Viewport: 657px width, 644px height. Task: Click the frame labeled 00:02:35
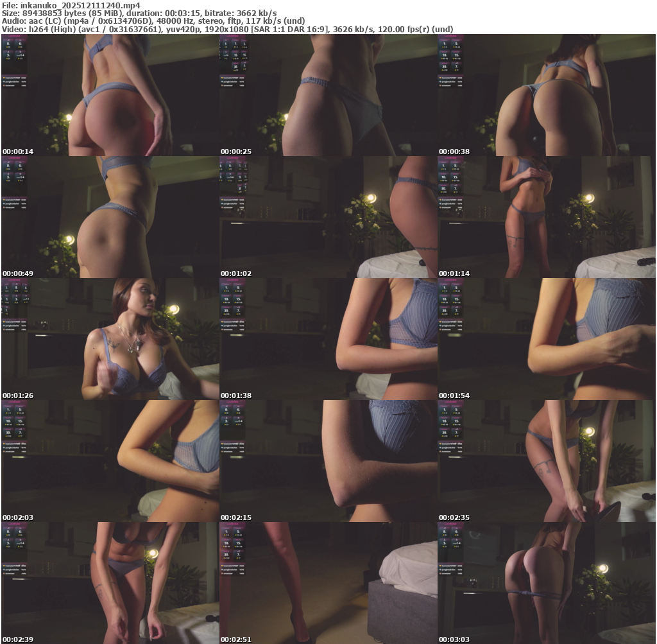coord(546,461)
